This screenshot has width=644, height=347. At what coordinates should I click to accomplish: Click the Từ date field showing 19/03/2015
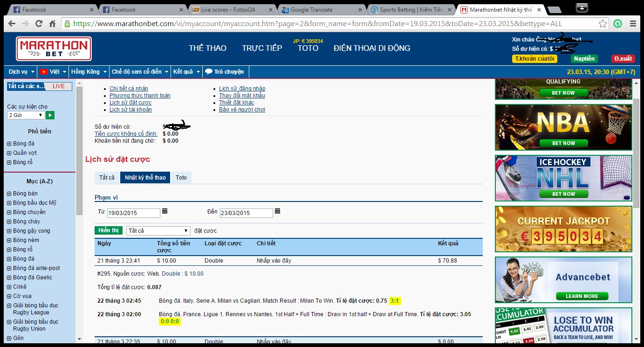coord(134,213)
